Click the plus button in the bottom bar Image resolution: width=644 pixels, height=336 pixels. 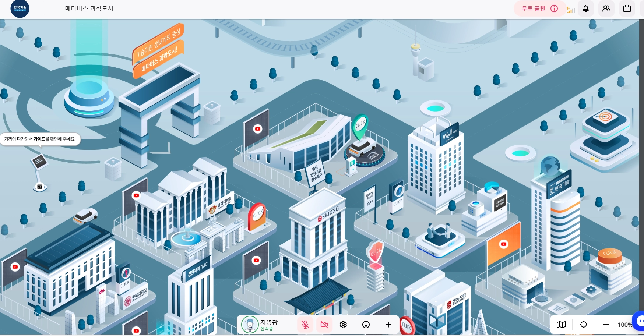[388, 325]
